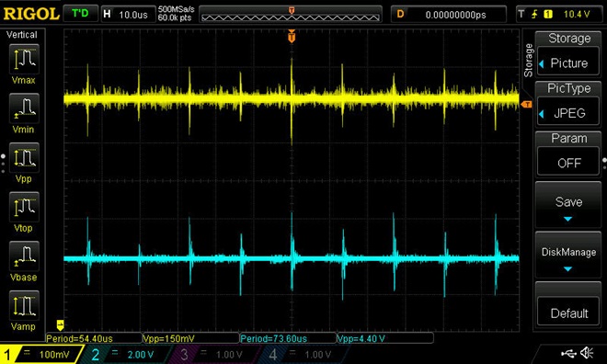Toggle the Param OFF setting
Image resolution: width=607 pixels, height=364 pixels.
568,163
